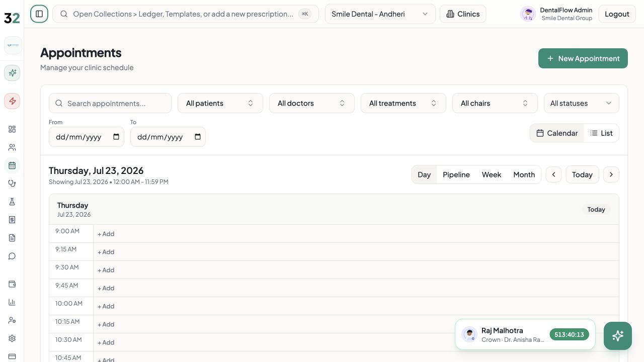
Task: Open the dashboard grid icon
Action: pos(12,129)
